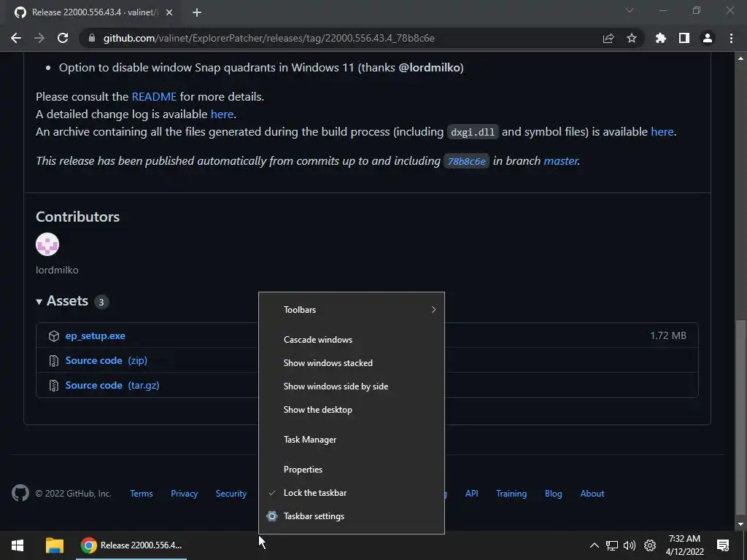Toggle the Chrome side panel icon
This screenshot has width=747, height=560.
pyautogui.click(x=684, y=38)
